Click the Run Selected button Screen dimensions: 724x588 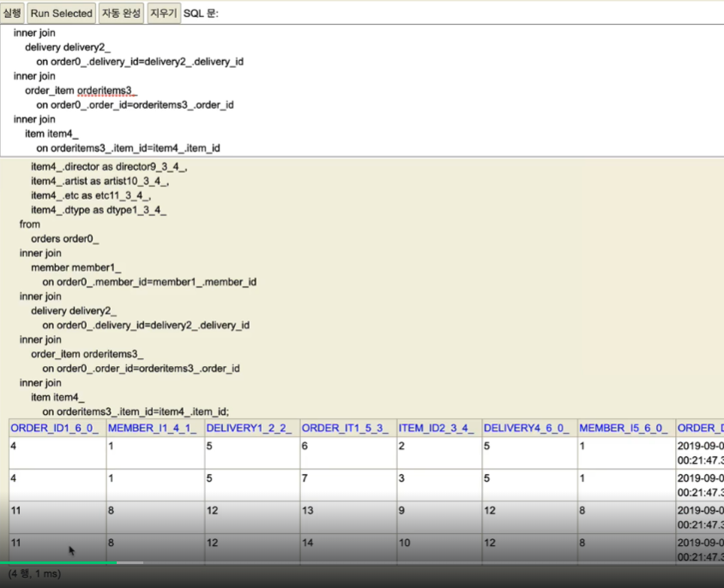[x=62, y=13]
